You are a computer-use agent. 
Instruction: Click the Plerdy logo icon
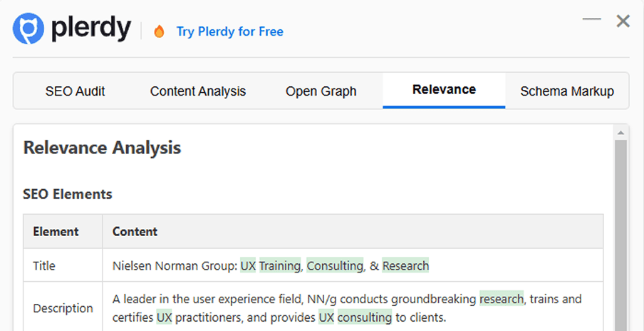click(28, 29)
